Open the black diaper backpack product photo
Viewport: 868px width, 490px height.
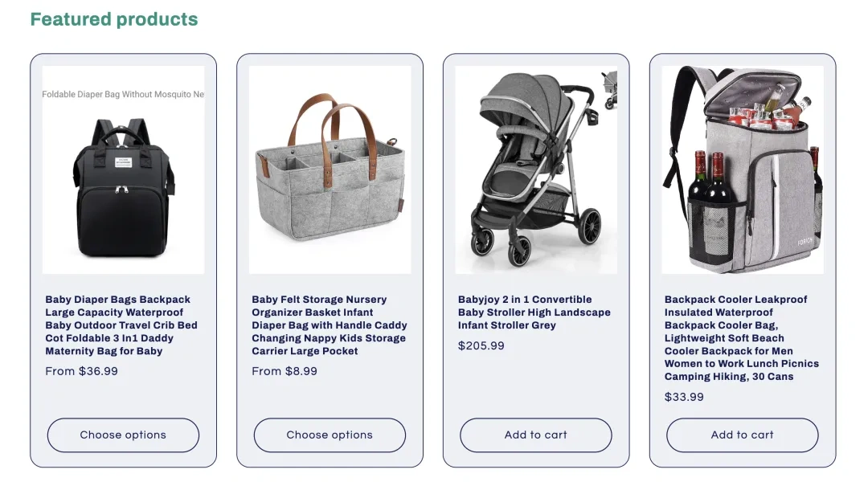coord(123,188)
